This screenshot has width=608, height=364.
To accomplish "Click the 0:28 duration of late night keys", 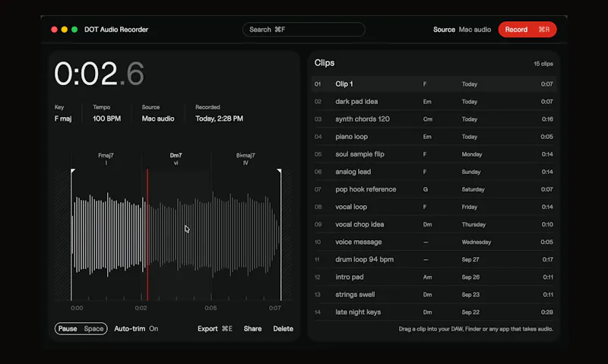I will [x=546, y=312].
